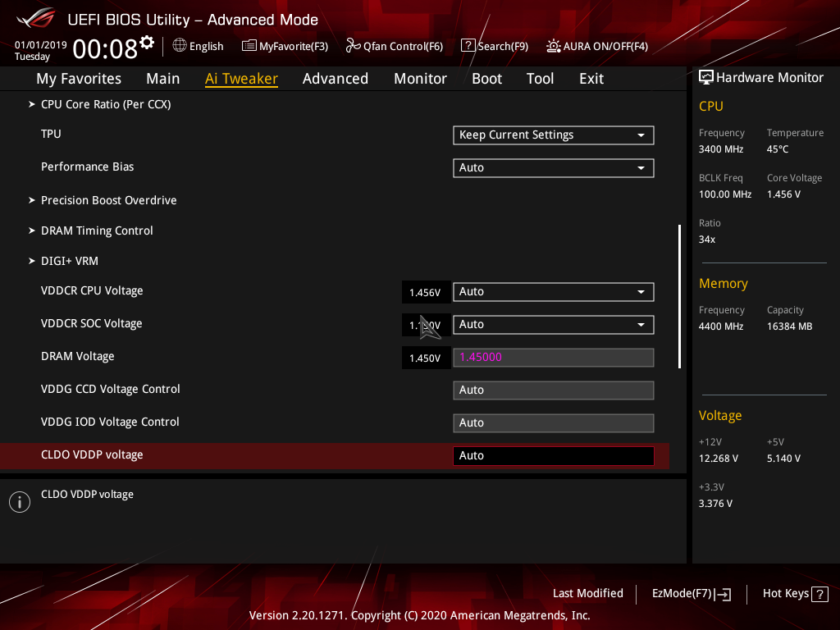Open Hot Keys help
This screenshot has width=840, height=630.
795,594
